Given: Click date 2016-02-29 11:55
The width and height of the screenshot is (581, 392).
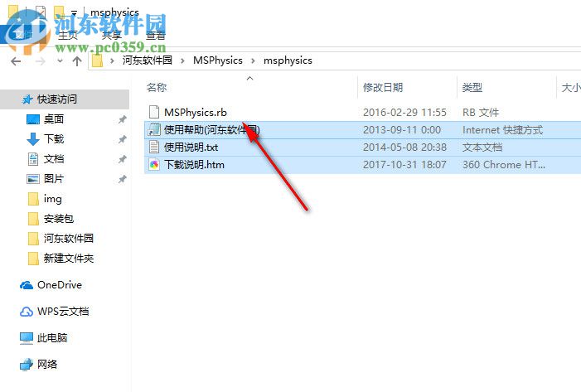Looking at the screenshot, I should (404, 112).
